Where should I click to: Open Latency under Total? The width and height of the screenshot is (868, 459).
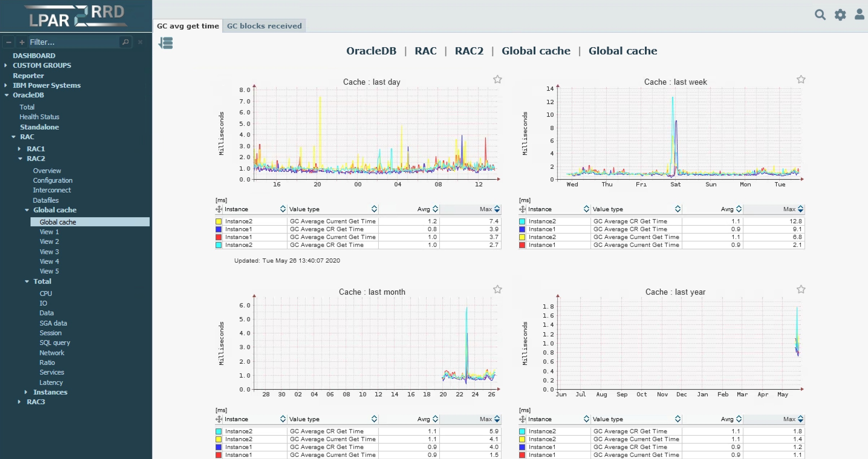[x=51, y=382]
